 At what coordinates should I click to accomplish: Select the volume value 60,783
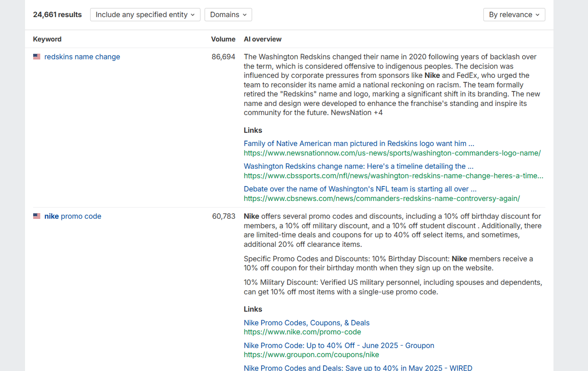224,216
